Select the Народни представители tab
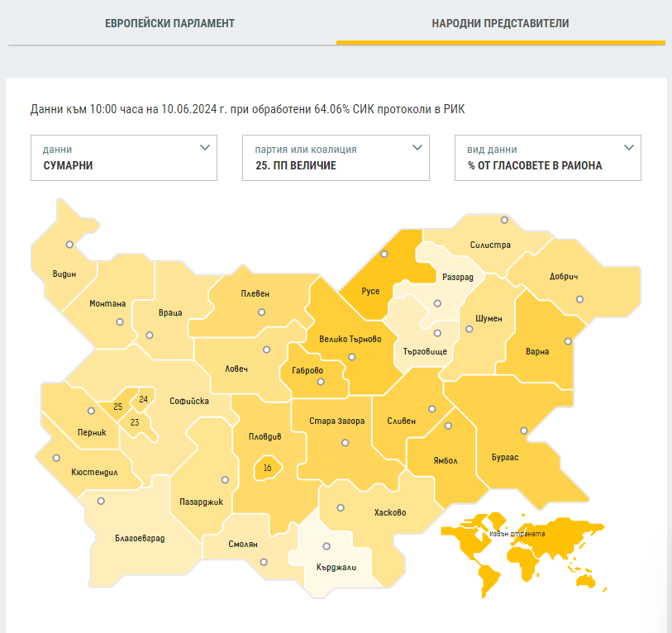This screenshot has width=672, height=633. pyautogui.click(x=500, y=23)
